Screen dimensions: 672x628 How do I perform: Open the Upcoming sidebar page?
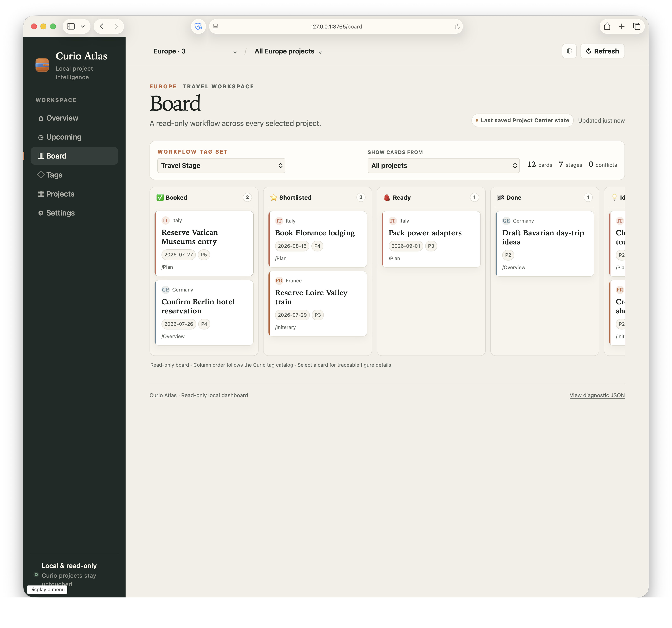(x=74, y=137)
